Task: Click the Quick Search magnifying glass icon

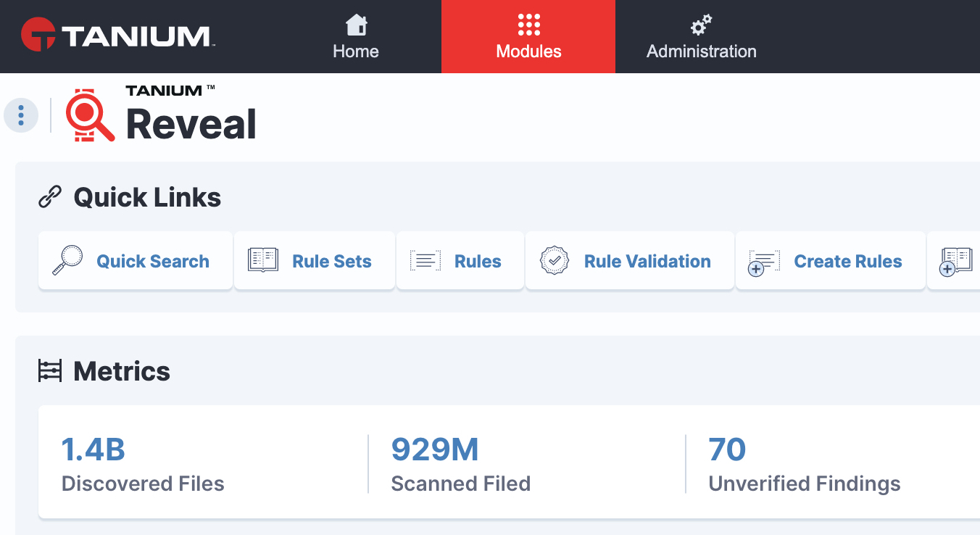Action: coord(68,261)
